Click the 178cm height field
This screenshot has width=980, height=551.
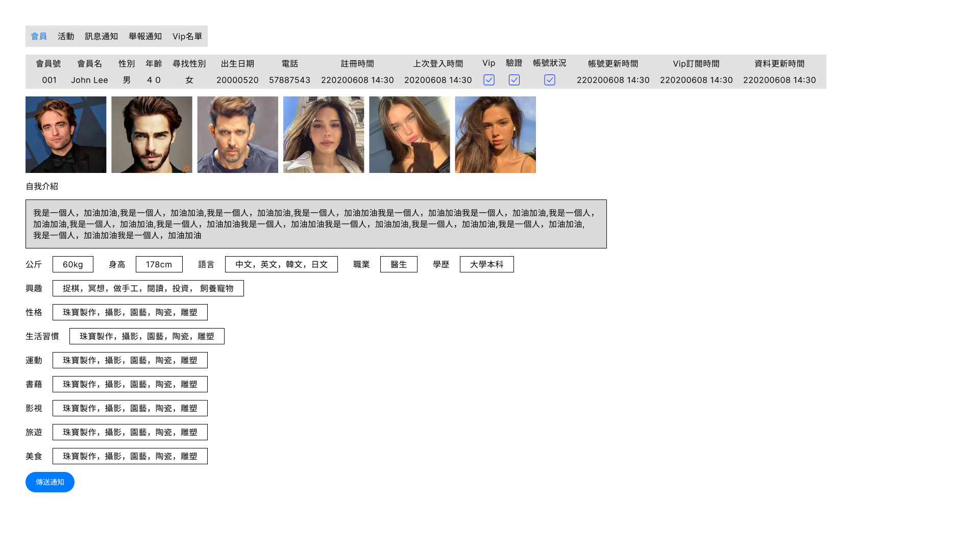(159, 264)
